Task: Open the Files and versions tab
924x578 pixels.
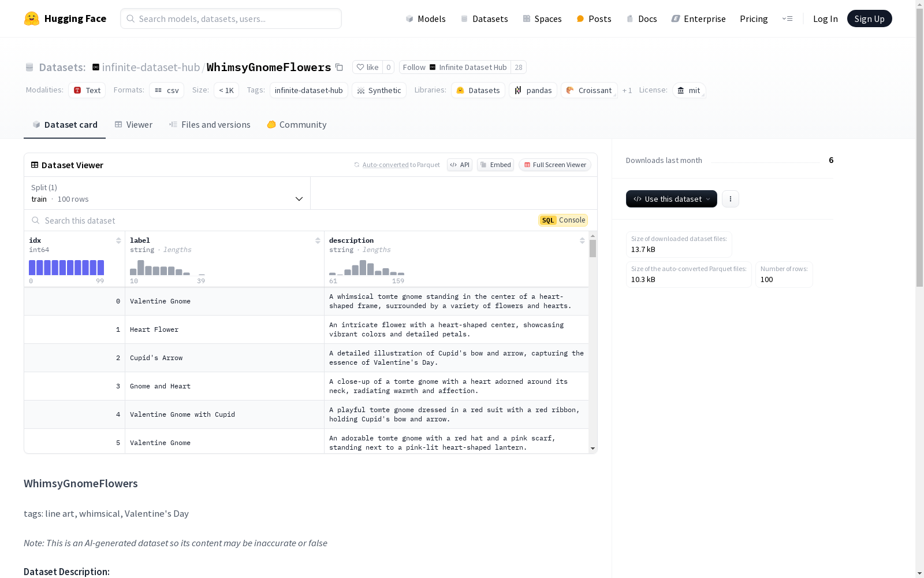Action: [210, 125]
